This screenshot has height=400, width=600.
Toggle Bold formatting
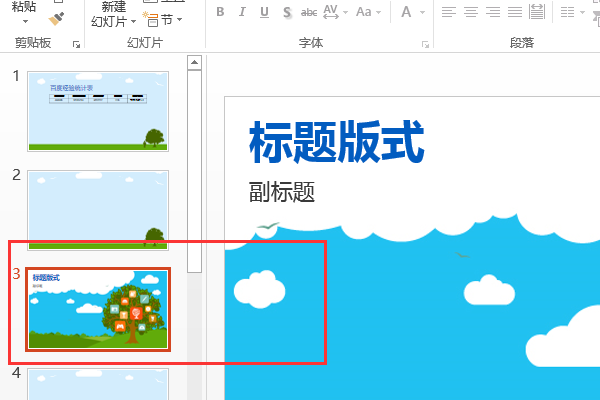tap(220, 12)
